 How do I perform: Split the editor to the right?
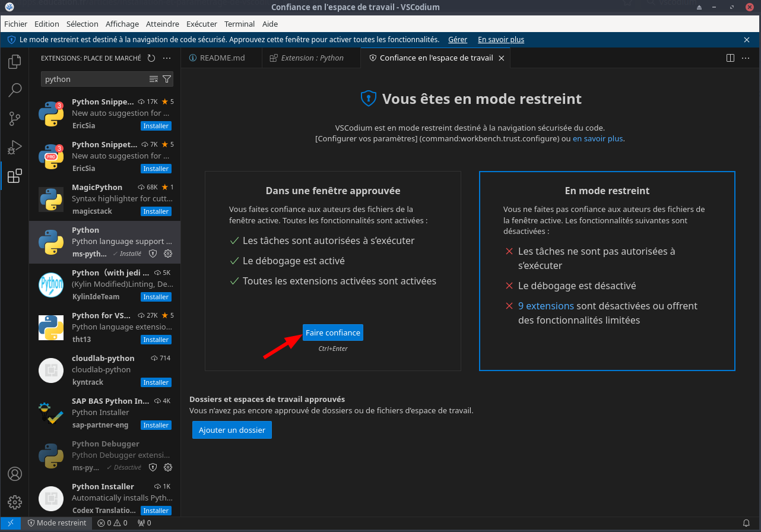click(730, 58)
